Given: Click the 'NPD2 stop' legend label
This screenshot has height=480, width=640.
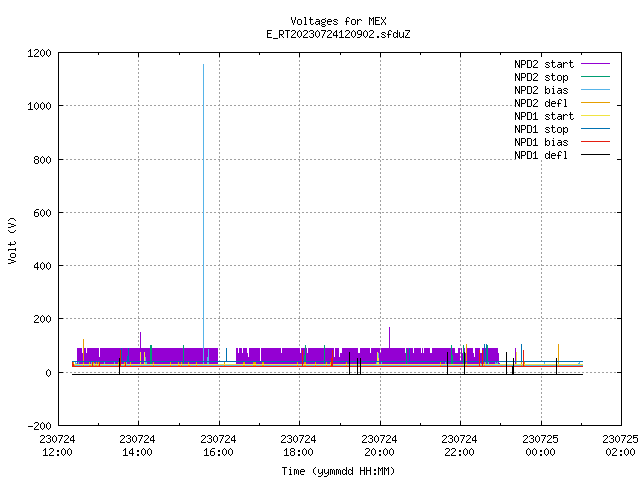Looking at the screenshot, I should [x=541, y=77].
